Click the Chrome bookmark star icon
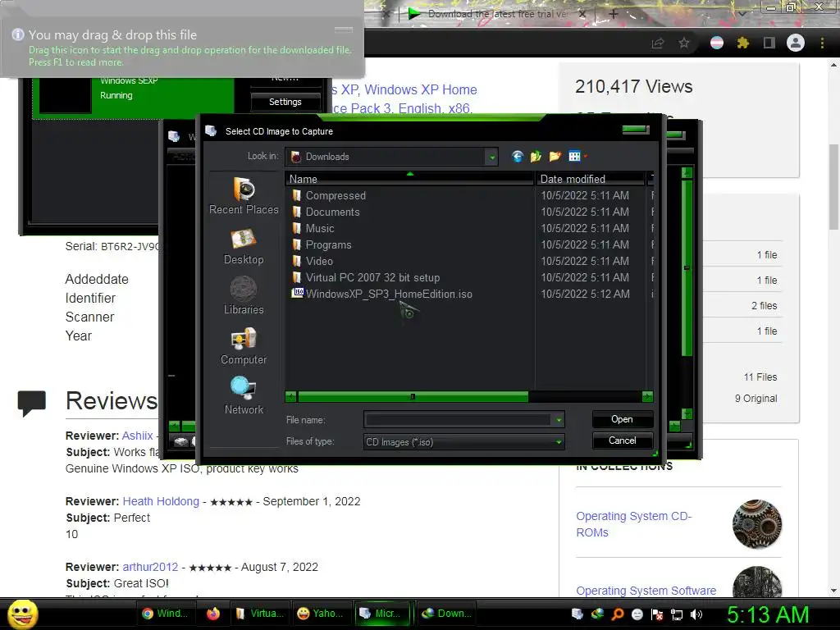Image resolution: width=840 pixels, height=630 pixels. tap(684, 43)
